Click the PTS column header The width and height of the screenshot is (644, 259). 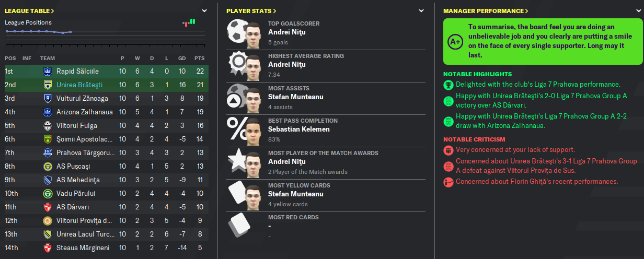pyautogui.click(x=199, y=58)
